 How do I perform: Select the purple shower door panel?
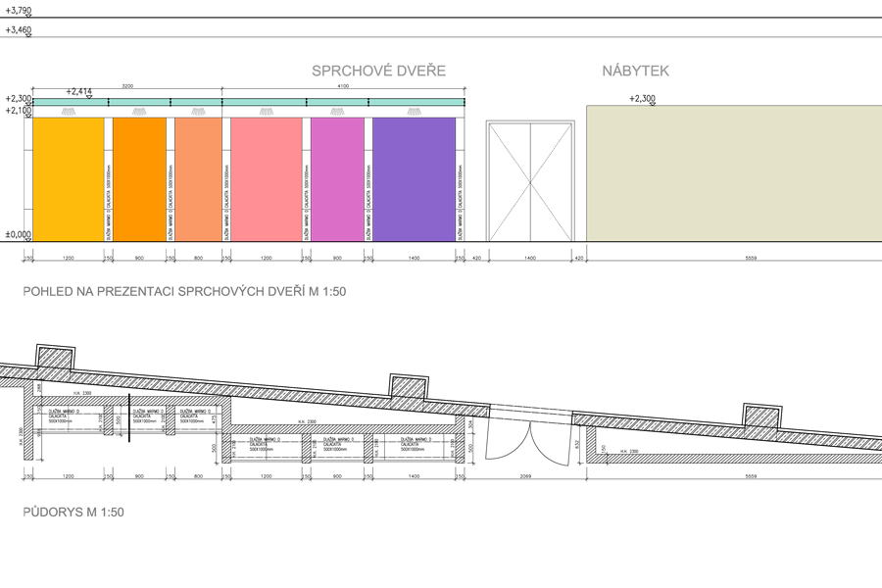(414, 179)
